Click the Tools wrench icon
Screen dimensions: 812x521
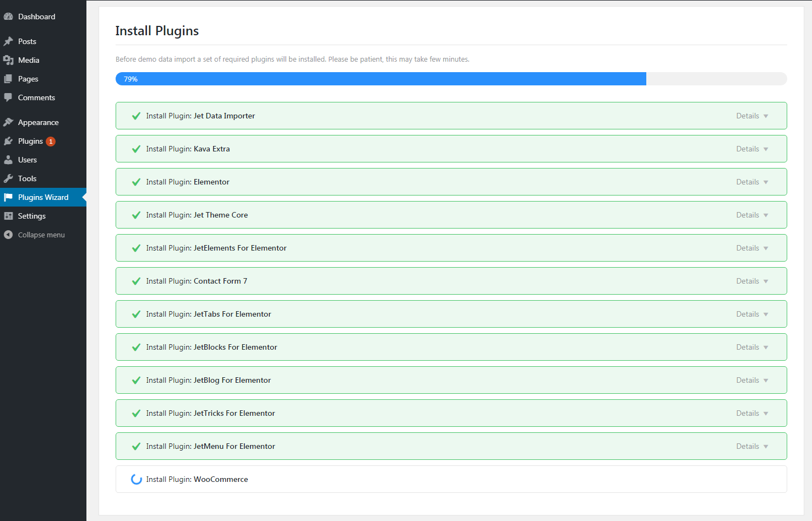[x=8, y=178]
